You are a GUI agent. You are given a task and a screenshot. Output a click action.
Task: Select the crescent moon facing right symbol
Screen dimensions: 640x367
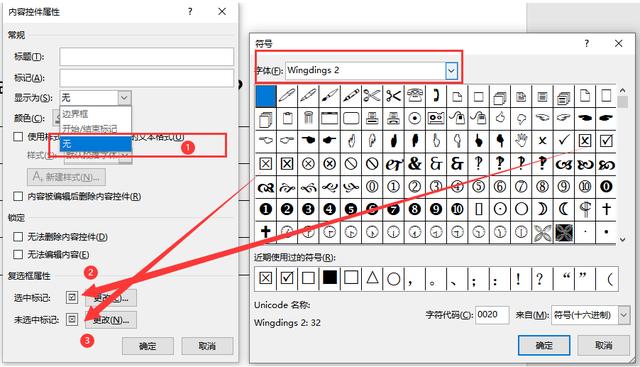[x=542, y=209]
